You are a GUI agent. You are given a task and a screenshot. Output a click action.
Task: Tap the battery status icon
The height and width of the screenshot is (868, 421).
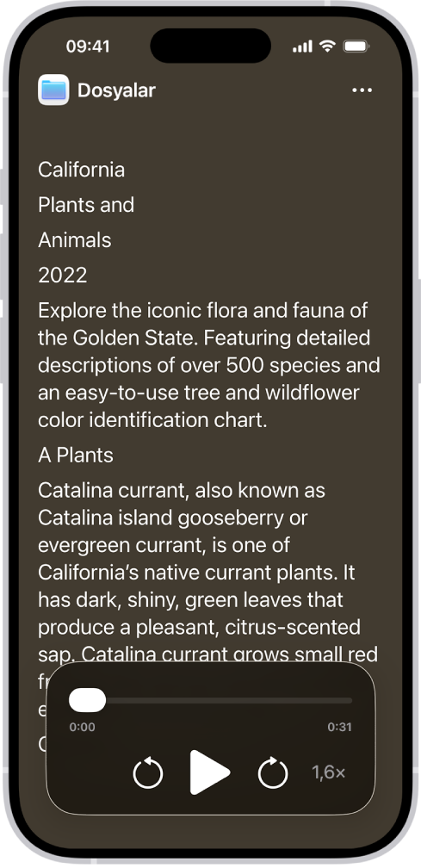[356, 46]
